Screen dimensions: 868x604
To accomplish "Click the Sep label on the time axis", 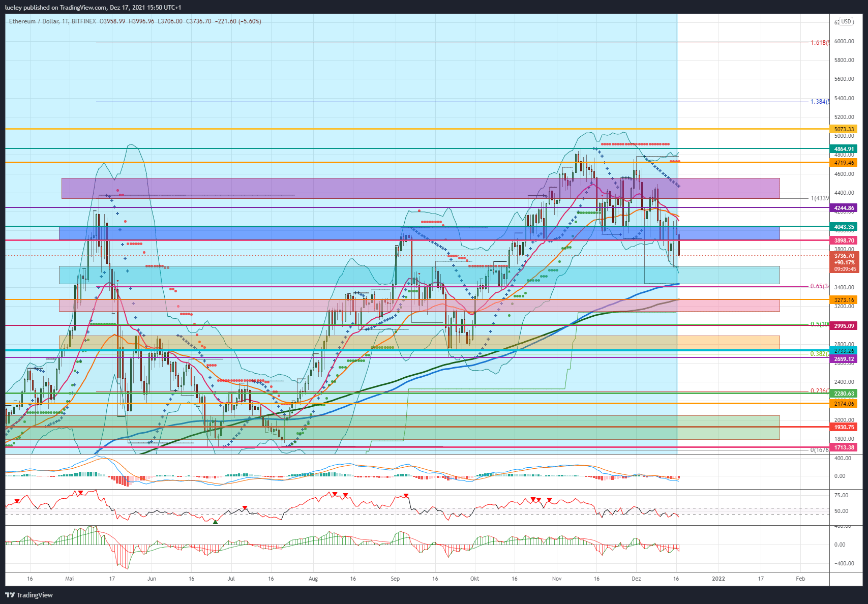I will [395, 579].
